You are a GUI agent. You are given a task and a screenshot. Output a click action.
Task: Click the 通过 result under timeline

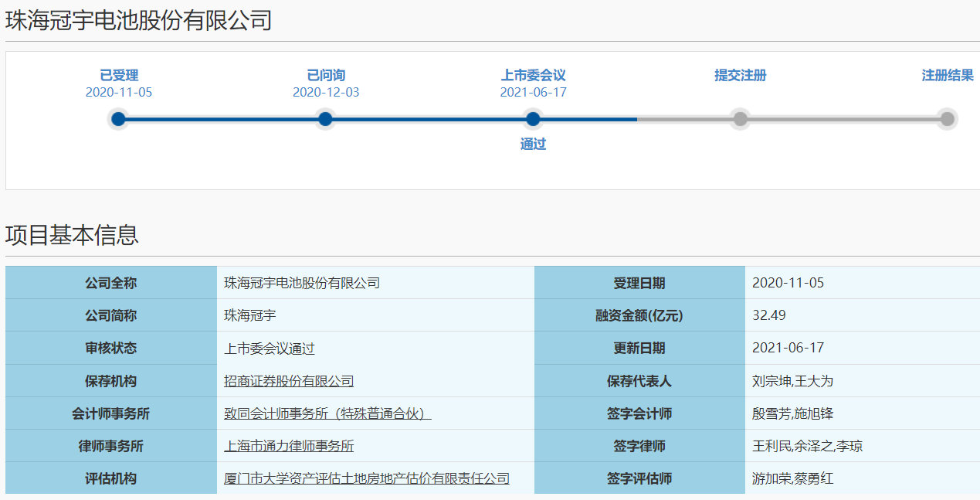[533, 144]
